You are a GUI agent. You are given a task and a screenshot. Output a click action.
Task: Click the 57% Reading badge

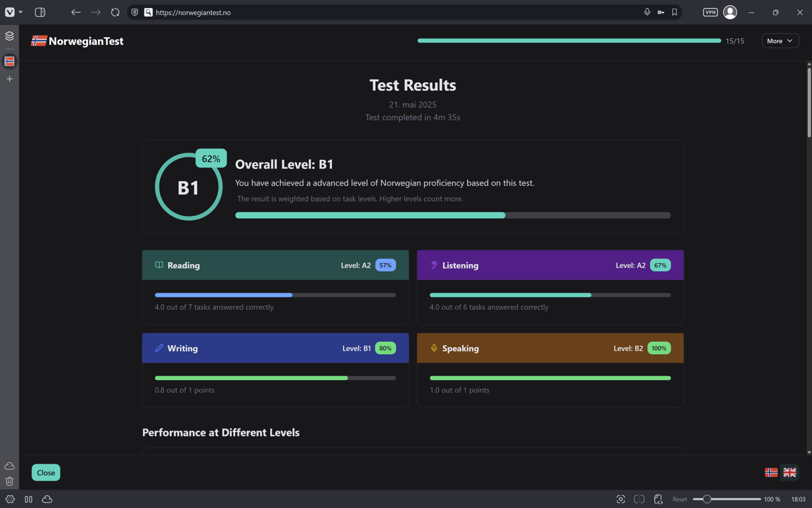tap(385, 265)
